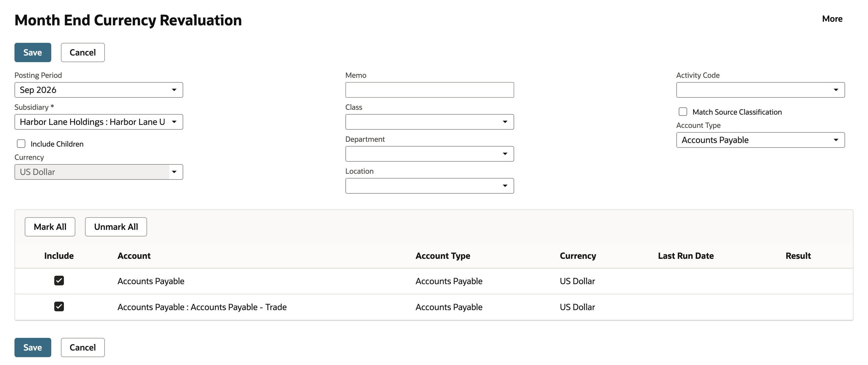
Task: Expand the Department dropdown
Action: tap(429, 154)
